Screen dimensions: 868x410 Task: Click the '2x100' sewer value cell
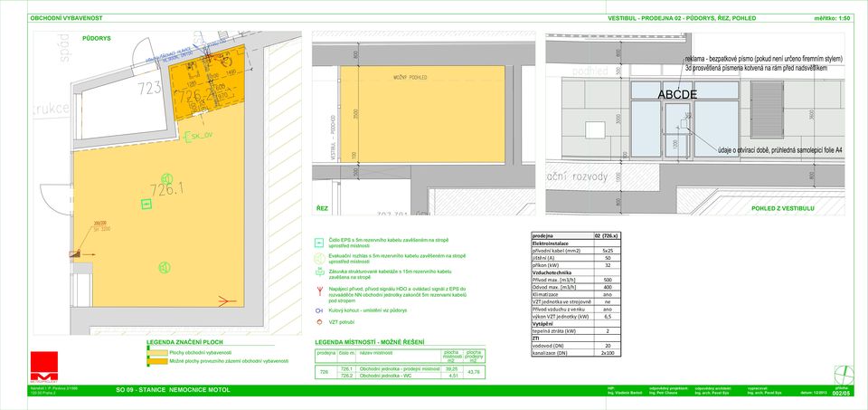coord(607,352)
